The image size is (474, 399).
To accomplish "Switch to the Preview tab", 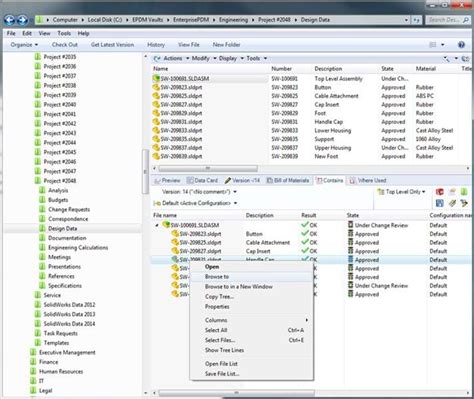I will (168, 180).
